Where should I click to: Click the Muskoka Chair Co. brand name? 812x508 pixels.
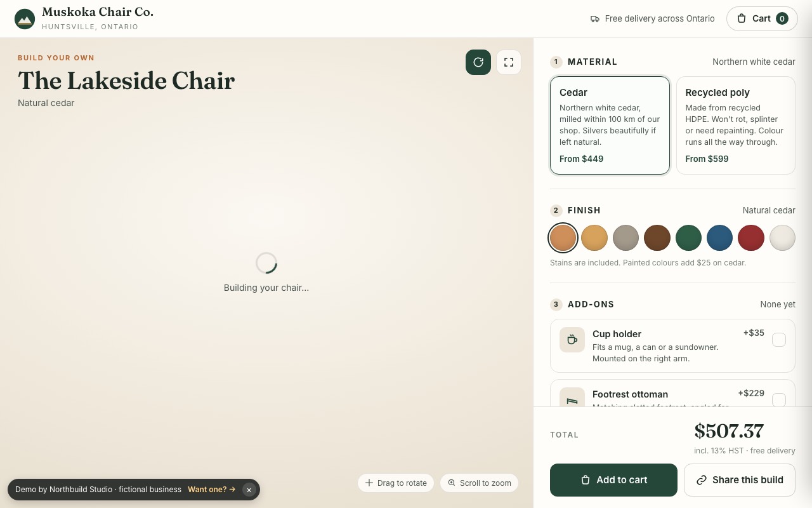[x=98, y=12]
